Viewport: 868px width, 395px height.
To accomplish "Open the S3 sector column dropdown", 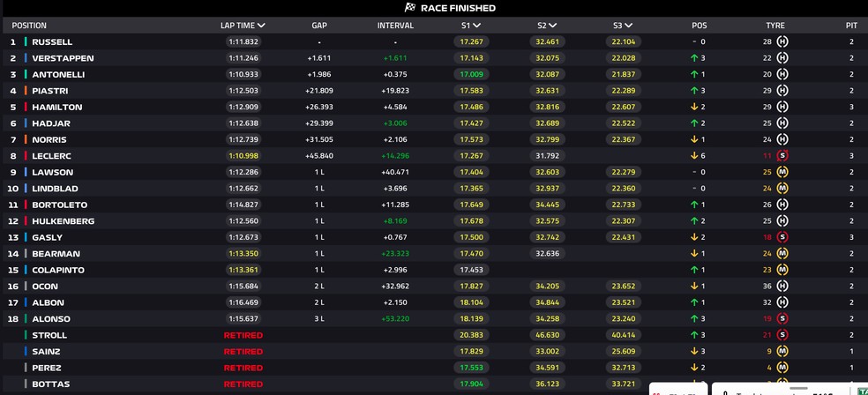I will point(628,26).
